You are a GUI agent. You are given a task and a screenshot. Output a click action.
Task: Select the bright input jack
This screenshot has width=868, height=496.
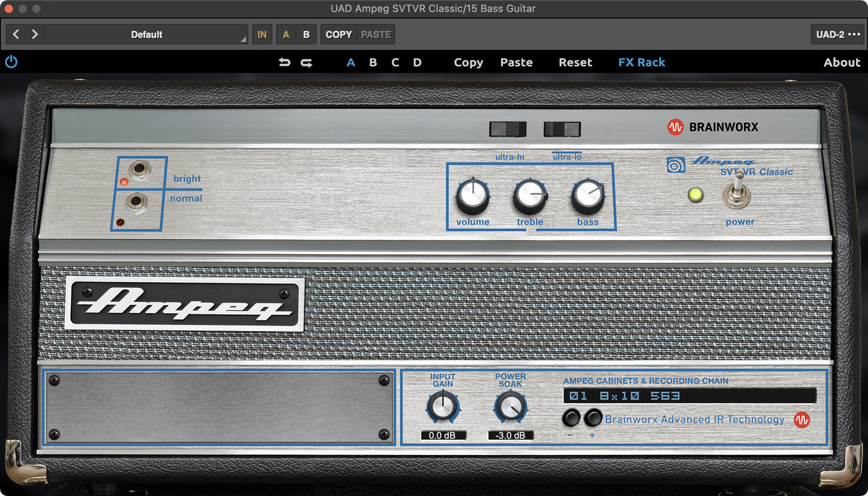click(139, 169)
